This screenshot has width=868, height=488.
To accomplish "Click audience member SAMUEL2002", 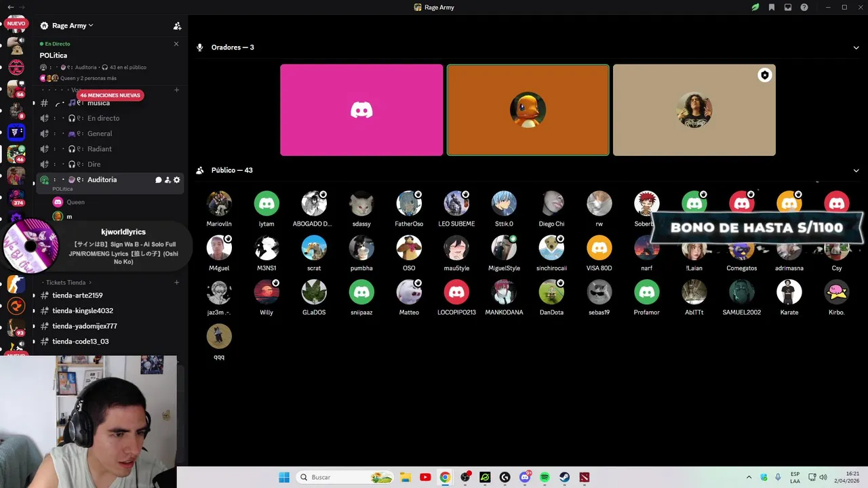I will click(x=741, y=298).
